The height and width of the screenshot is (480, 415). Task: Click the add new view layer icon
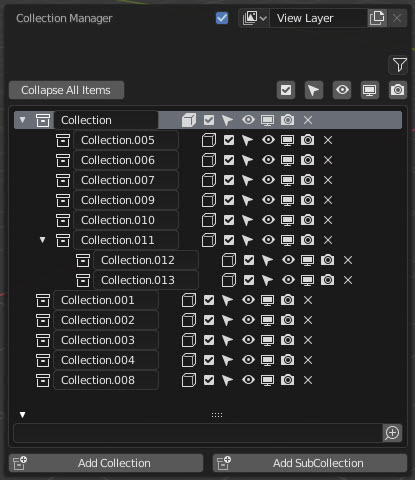[377, 18]
